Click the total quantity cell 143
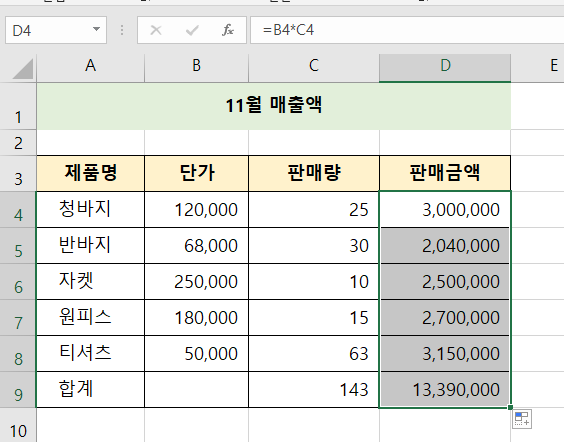564x442 pixels. point(314,389)
